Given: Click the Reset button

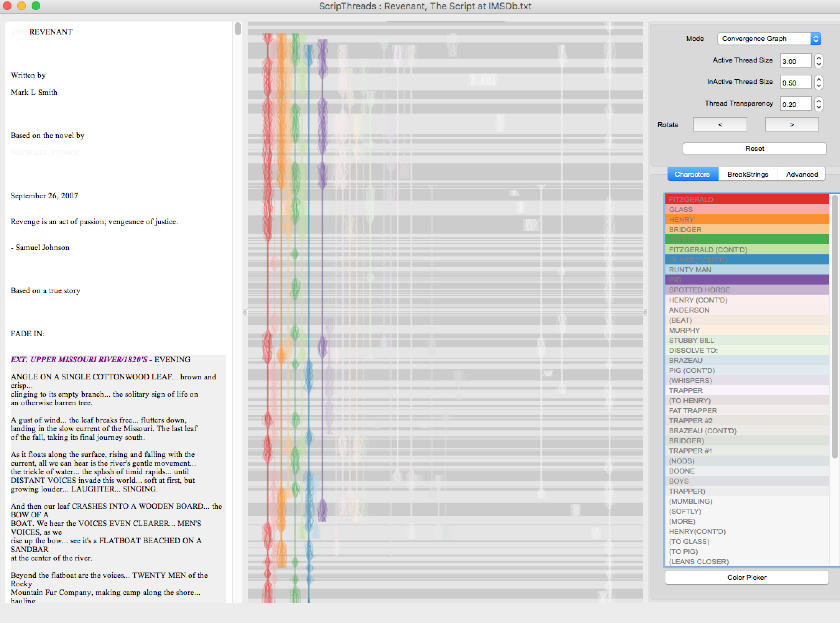Looking at the screenshot, I should [754, 149].
